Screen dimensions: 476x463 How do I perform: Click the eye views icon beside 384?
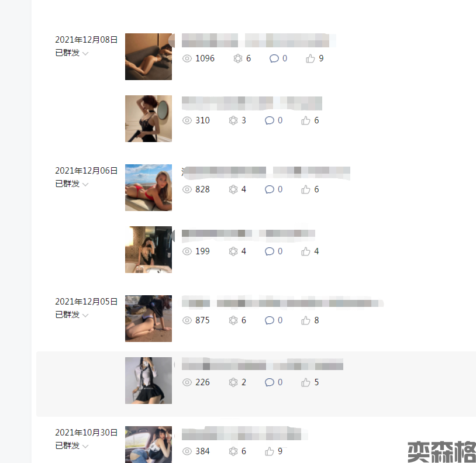[x=187, y=451]
